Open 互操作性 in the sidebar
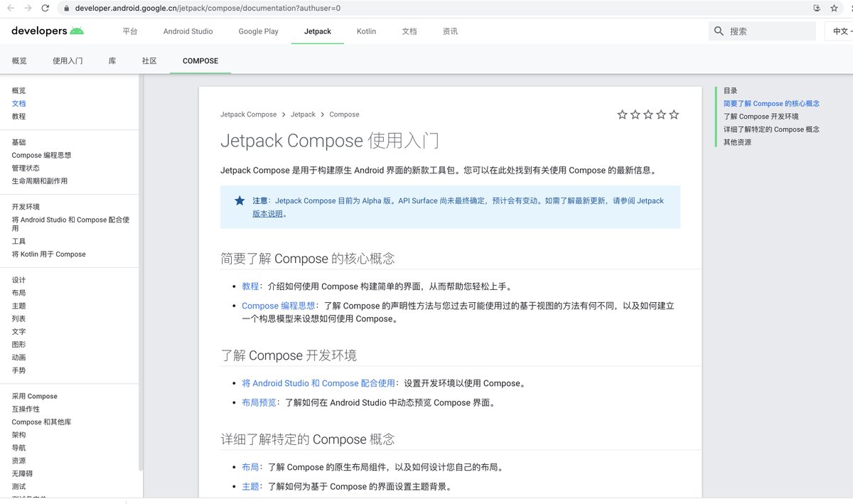This screenshot has height=504, width=853. pyautogui.click(x=26, y=409)
